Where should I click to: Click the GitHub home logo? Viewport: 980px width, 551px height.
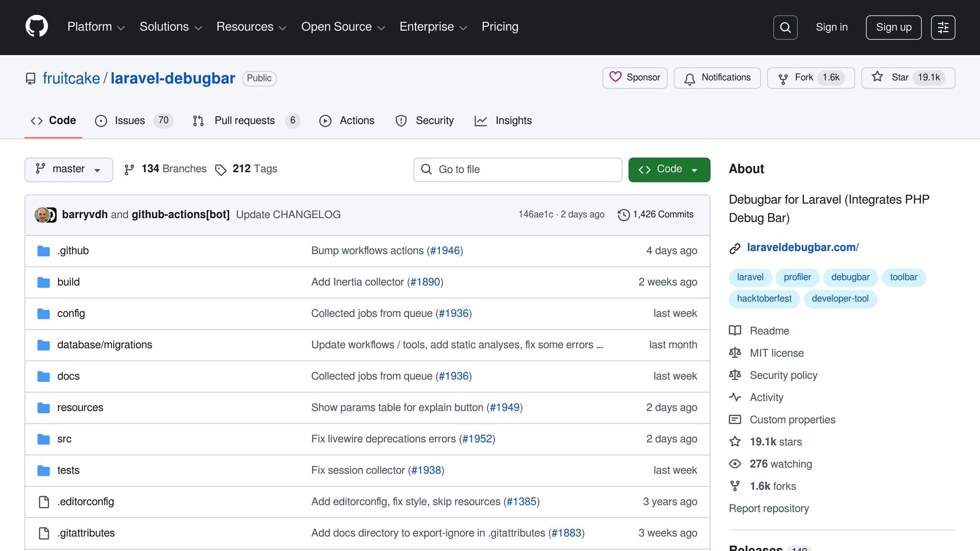pos(36,25)
